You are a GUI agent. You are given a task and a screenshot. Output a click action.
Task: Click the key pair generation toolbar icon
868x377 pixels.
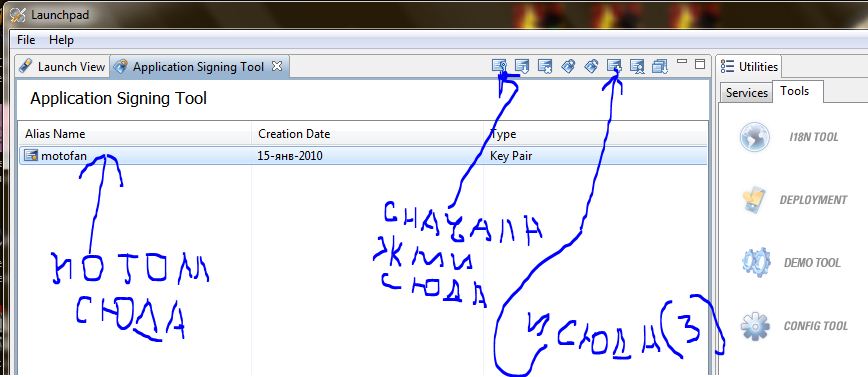point(499,66)
